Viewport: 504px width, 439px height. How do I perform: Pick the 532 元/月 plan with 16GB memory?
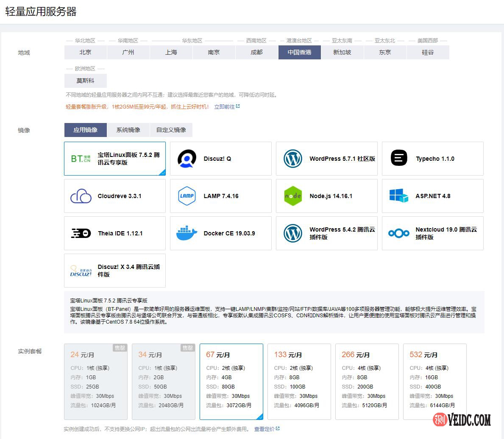pos(434,381)
